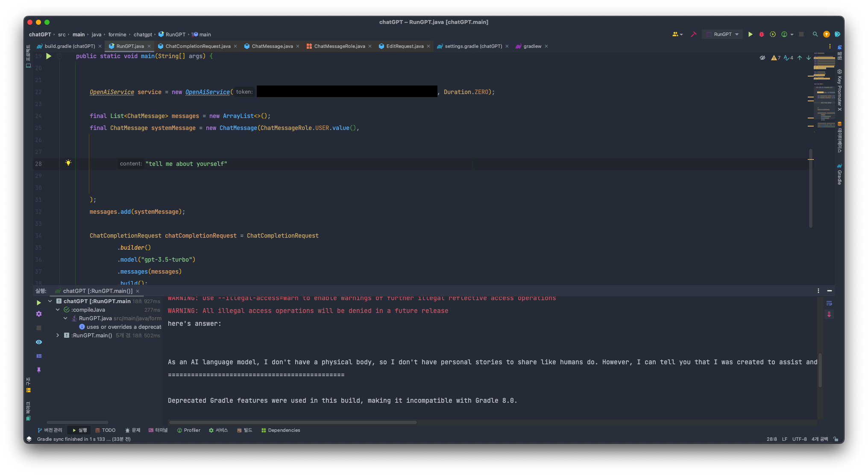Toggle the eye view in run panel
The height and width of the screenshot is (475, 868).
pyautogui.click(x=39, y=342)
